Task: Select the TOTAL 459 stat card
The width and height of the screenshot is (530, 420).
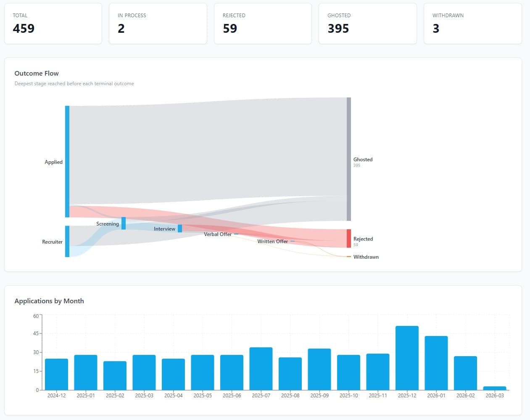Action: 53,23
